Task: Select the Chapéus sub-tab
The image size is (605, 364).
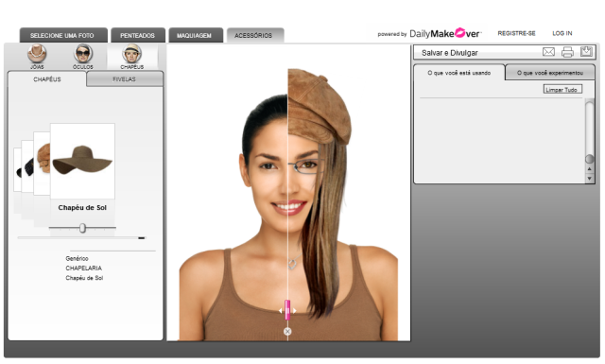Action: click(47, 79)
